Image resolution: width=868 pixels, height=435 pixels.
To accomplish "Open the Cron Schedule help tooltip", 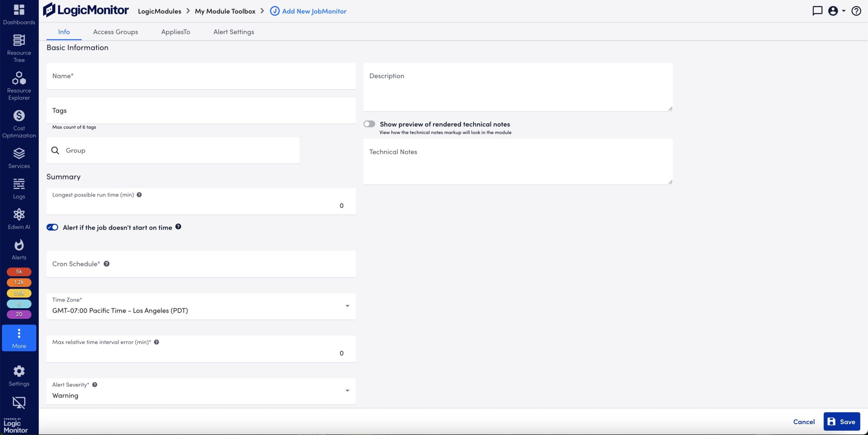I will click(107, 263).
